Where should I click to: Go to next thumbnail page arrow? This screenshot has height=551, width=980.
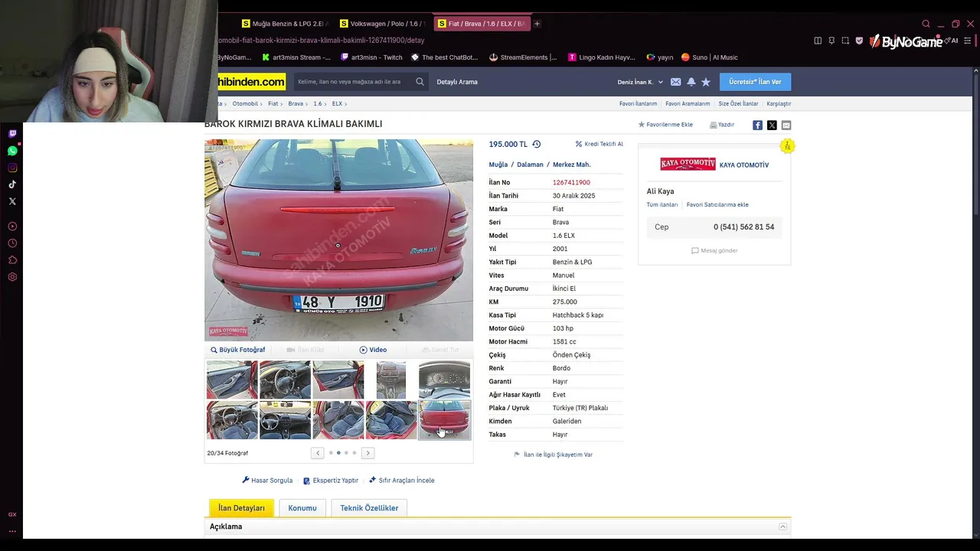click(367, 453)
